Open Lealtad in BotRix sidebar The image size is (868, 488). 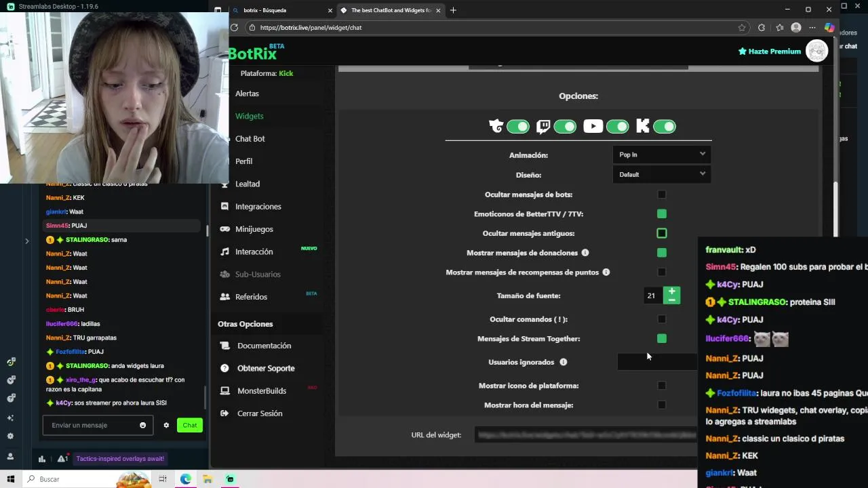(x=248, y=184)
